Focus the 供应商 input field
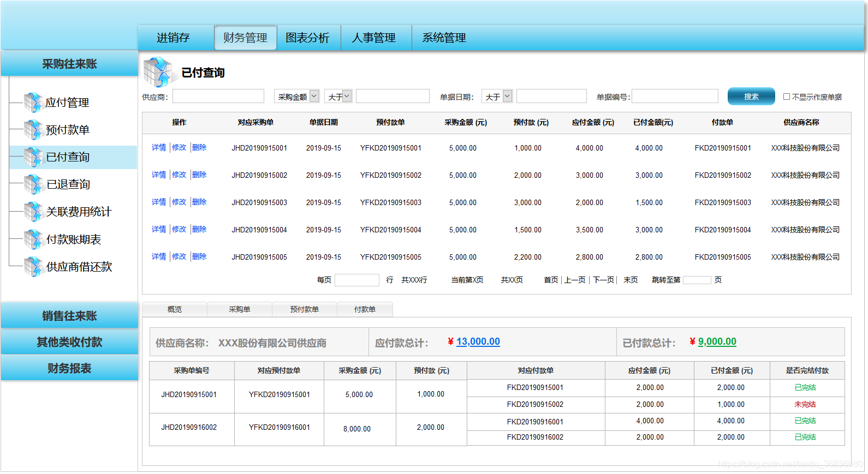This screenshot has width=868, height=474. (x=218, y=96)
